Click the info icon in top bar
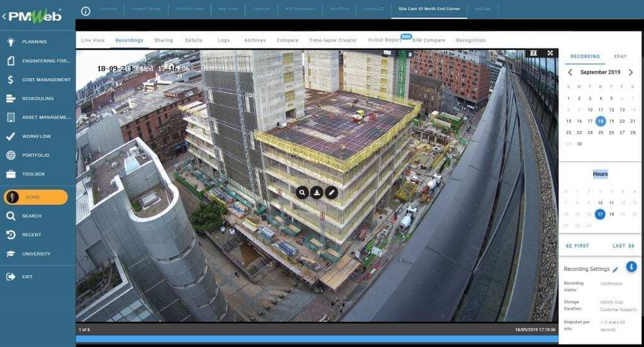Viewport: 644px width, 347px height. 86,10
